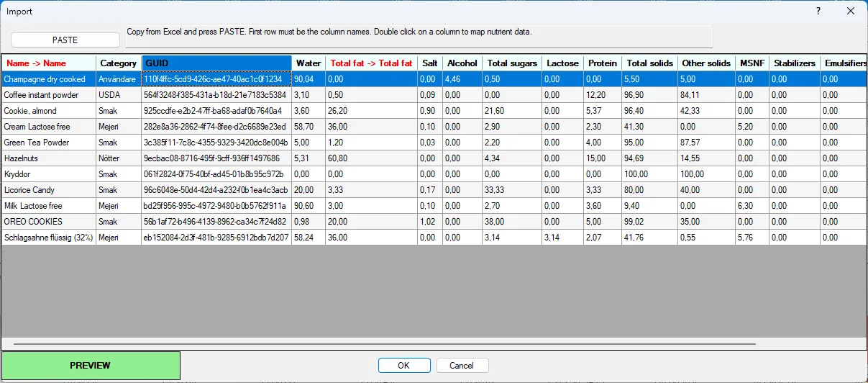Click lactose value 3,14 in Schlagsahne row

point(563,238)
